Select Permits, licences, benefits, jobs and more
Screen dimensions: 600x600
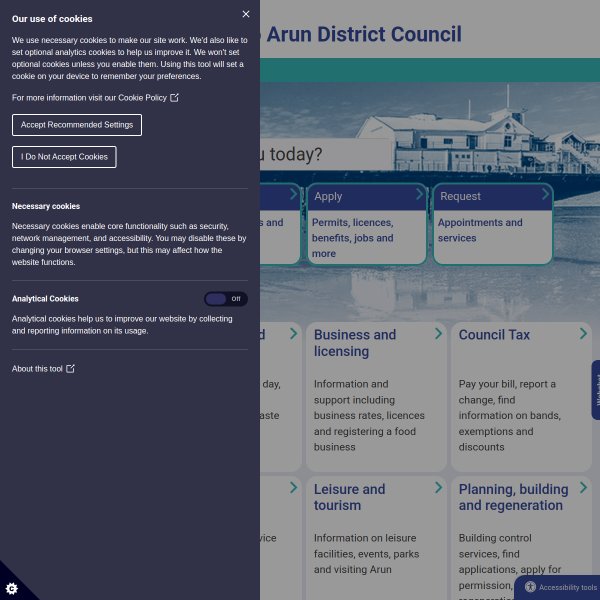pos(352,238)
